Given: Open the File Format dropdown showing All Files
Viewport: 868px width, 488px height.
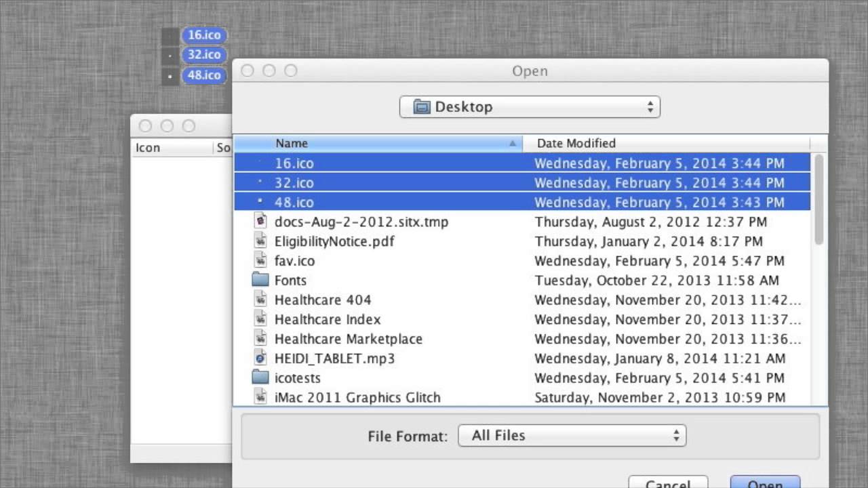Looking at the screenshot, I should tap(572, 436).
